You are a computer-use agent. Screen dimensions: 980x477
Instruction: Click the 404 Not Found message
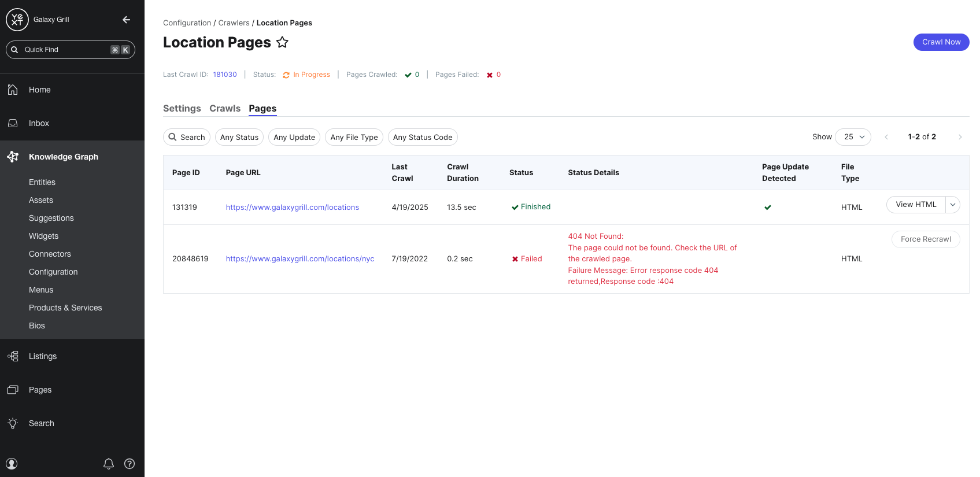point(596,236)
